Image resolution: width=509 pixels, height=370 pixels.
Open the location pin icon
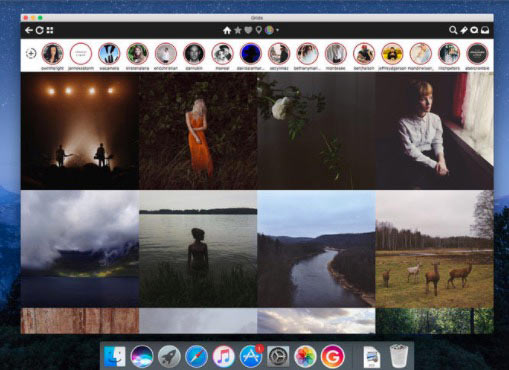[x=258, y=30]
